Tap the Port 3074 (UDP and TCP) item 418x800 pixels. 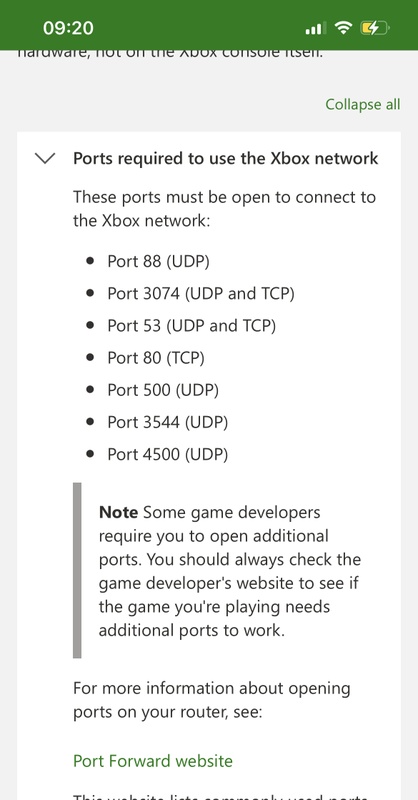tap(201, 293)
